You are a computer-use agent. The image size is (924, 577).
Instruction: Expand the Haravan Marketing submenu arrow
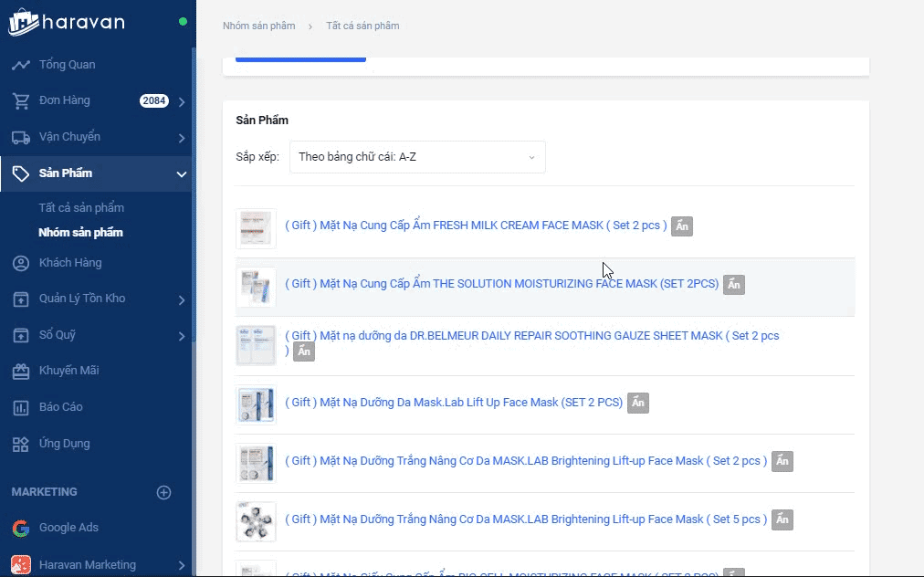pos(182,565)
